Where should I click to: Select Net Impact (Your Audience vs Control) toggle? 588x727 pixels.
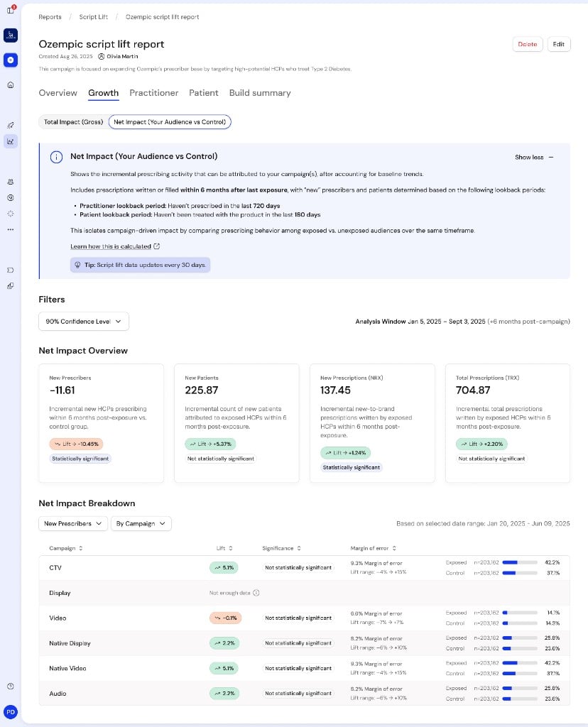tap(170, 122)
